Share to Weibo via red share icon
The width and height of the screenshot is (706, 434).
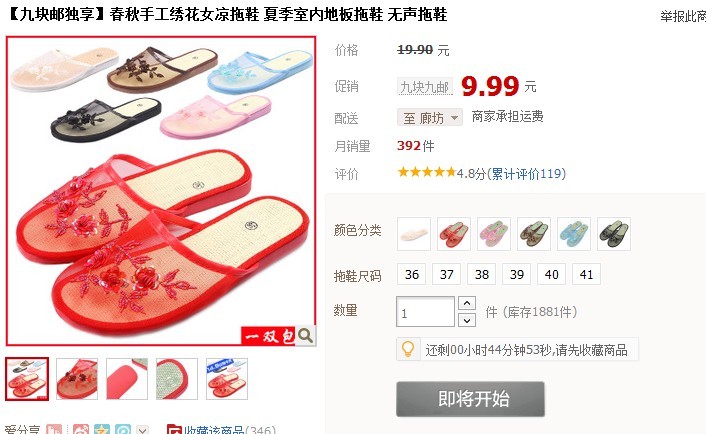pos(81,430)
